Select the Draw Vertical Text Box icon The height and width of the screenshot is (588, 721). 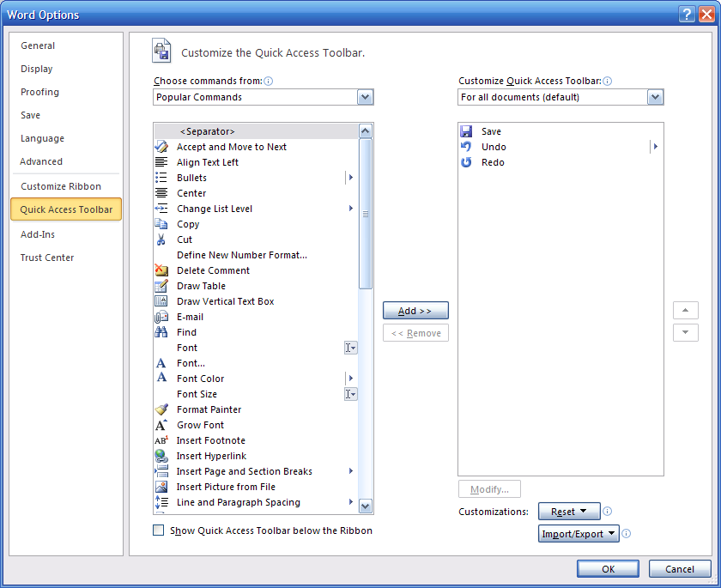tap(161, 301)
